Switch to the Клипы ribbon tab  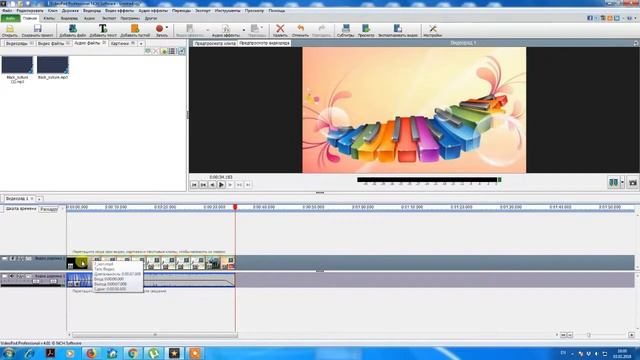pyautogui.click(x=49, y=18)
